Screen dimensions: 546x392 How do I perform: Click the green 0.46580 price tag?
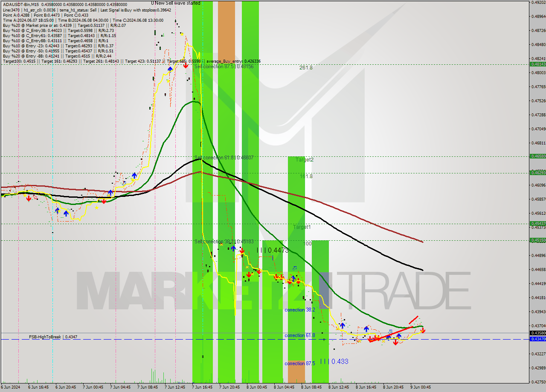click(x=537, y=156)
